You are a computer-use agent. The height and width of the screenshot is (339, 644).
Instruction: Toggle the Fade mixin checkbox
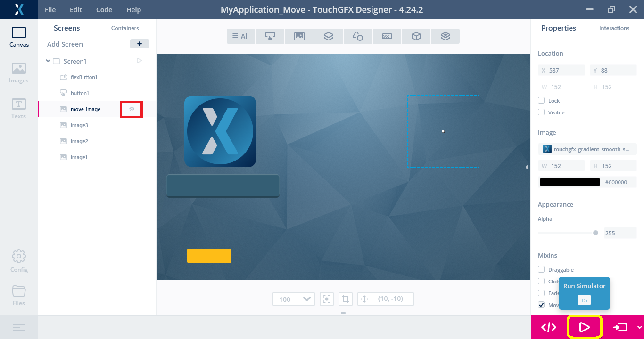click(541, 293)
